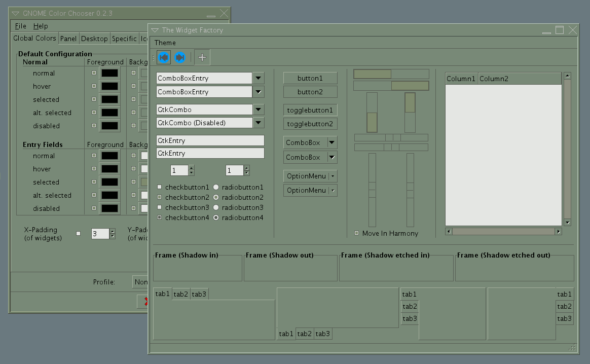Select radiobutton3
The image size is (590, 364).
[216, 207]
